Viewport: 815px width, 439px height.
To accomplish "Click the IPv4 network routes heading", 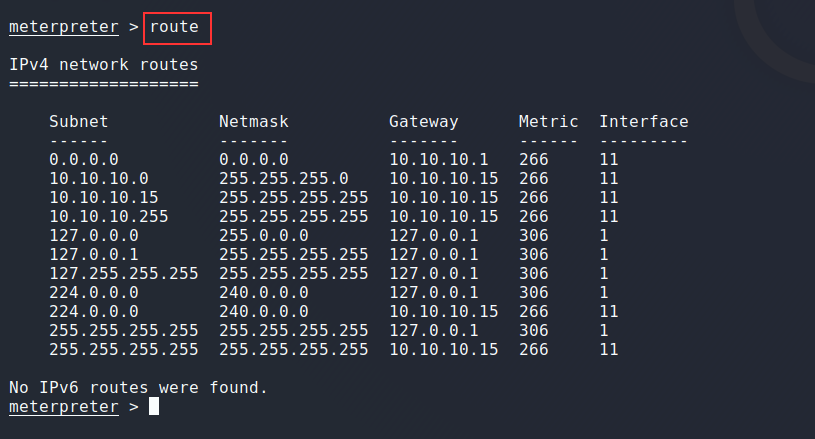I will click(x=104, y=64).
